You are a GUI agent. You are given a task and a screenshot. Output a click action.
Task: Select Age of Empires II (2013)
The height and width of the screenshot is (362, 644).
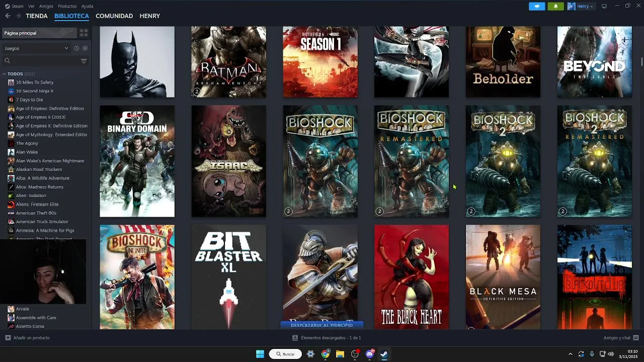coord(41,117)
